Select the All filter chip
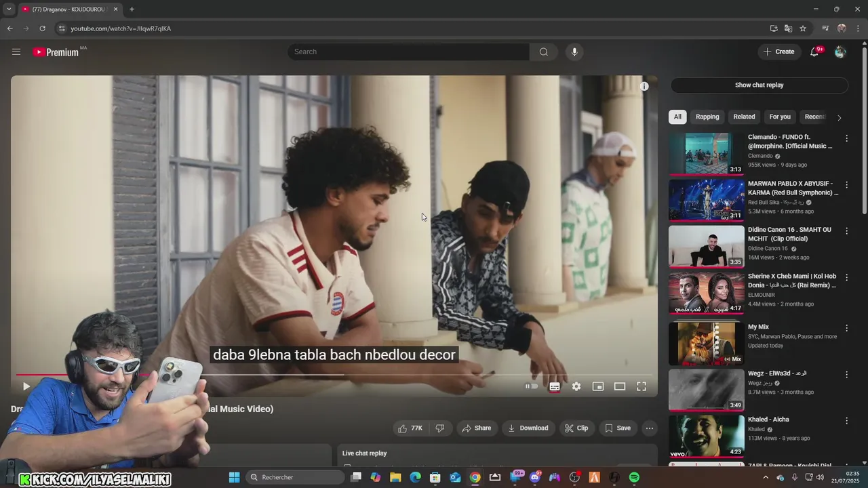Image resolution: width=868 pixels, height=488 pixels. click(x=677, y=117)
